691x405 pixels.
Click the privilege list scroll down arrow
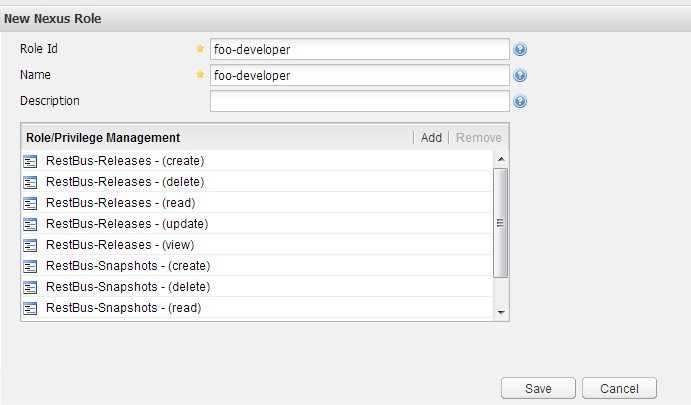(501, 312)
